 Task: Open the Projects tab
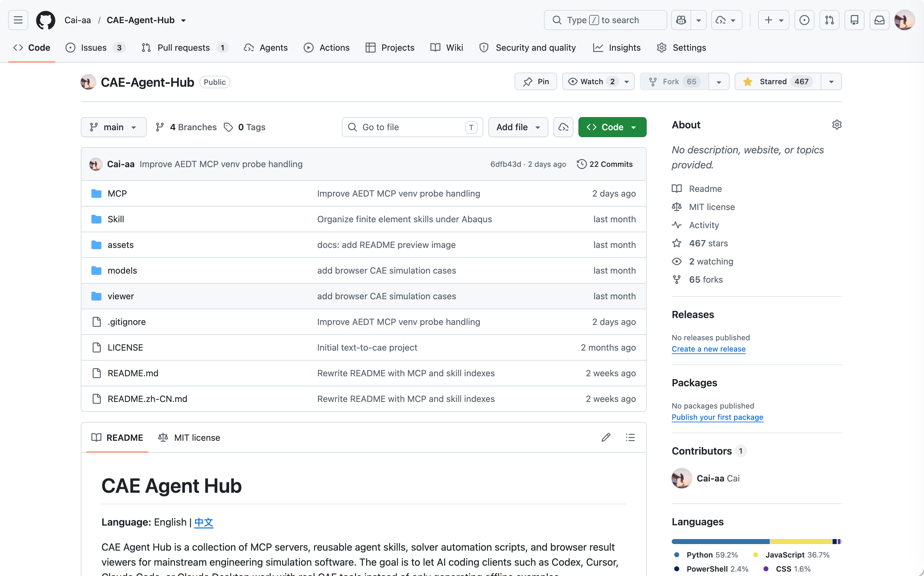[390, 48]
